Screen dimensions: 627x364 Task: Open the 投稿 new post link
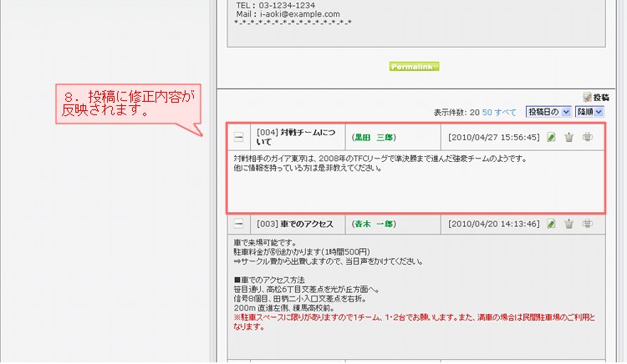point(600,98)
